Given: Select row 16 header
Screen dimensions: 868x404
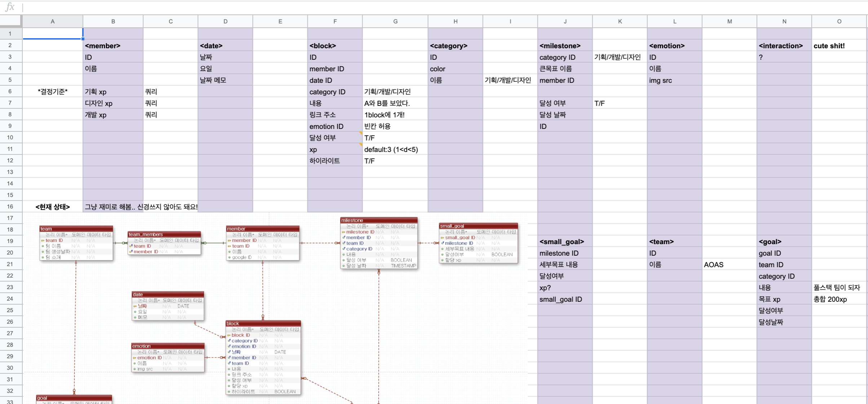Looking at the screenshot, I should (x=10, y=207).
